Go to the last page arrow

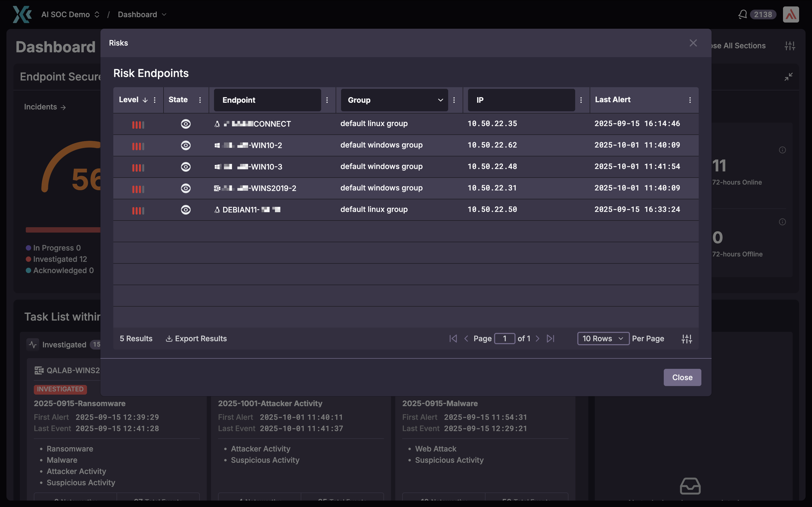click(x=550, y=339)
